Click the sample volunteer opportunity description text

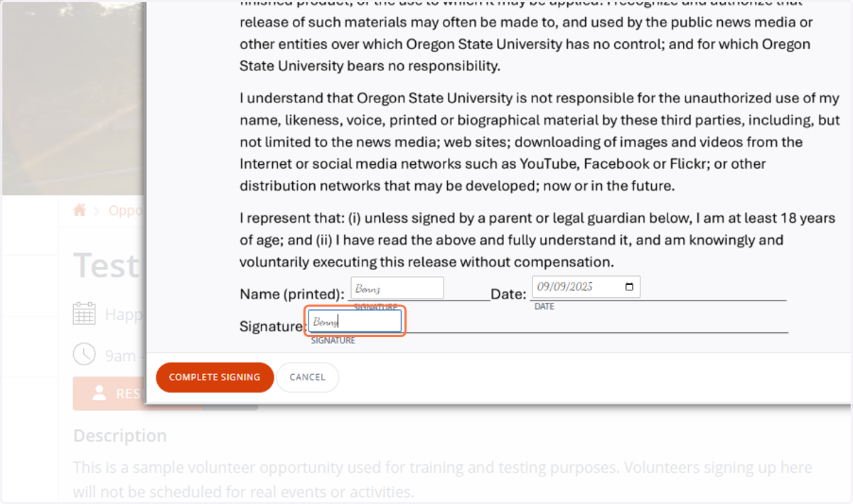442,480
